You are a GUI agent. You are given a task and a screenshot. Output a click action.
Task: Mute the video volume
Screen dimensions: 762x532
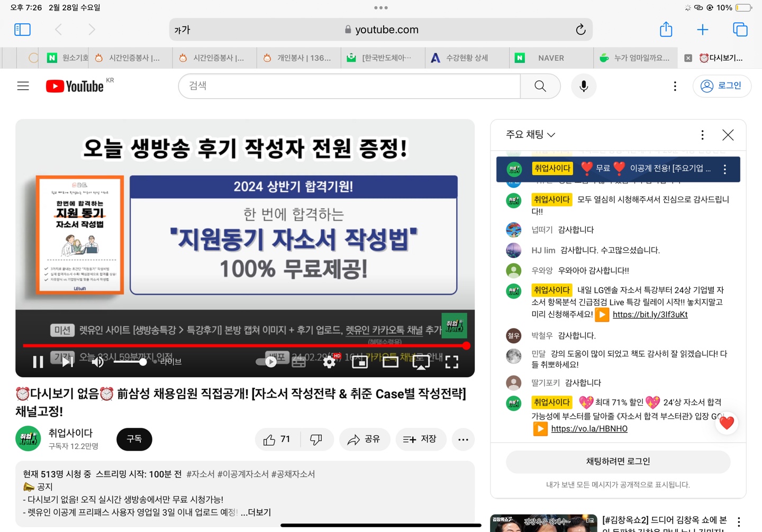click(98, 362)
